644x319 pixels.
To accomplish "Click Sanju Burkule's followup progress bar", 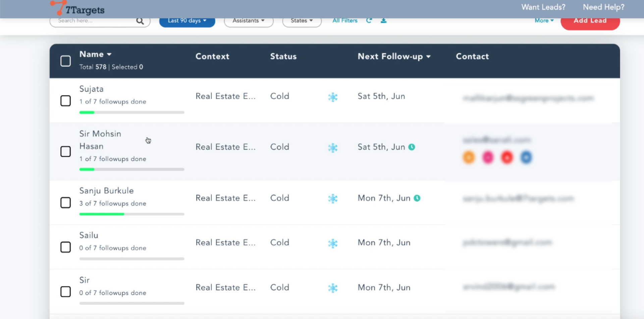I will coord(131,214).
